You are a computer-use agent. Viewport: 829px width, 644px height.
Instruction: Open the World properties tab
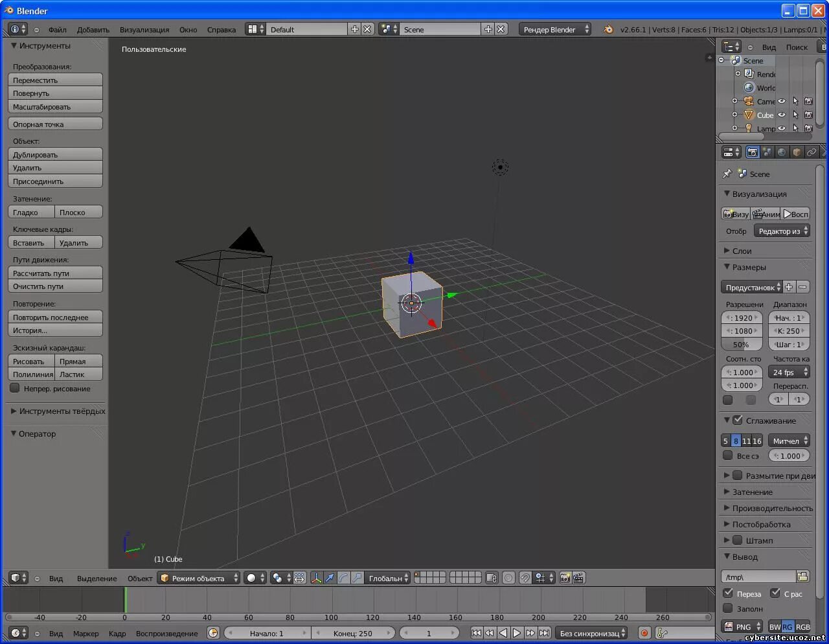pyautogui.click(x=782, y=152)
